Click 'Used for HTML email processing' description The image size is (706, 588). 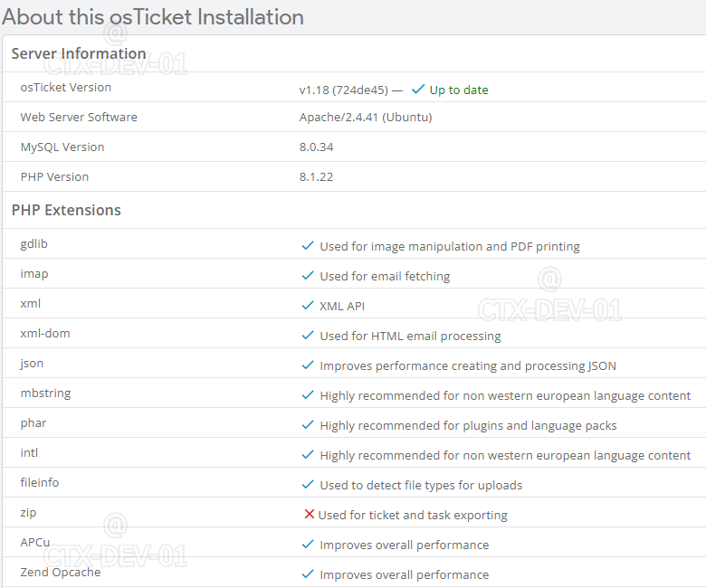pos(410,336)
